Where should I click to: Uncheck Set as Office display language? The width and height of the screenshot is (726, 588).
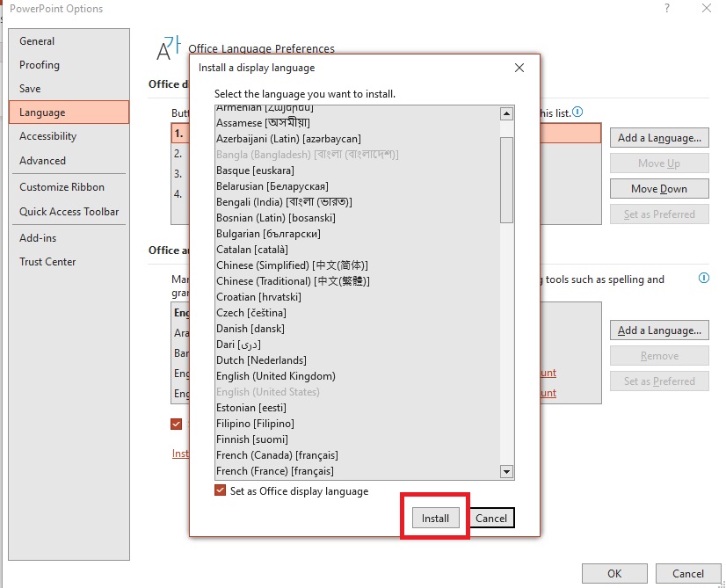219,491
